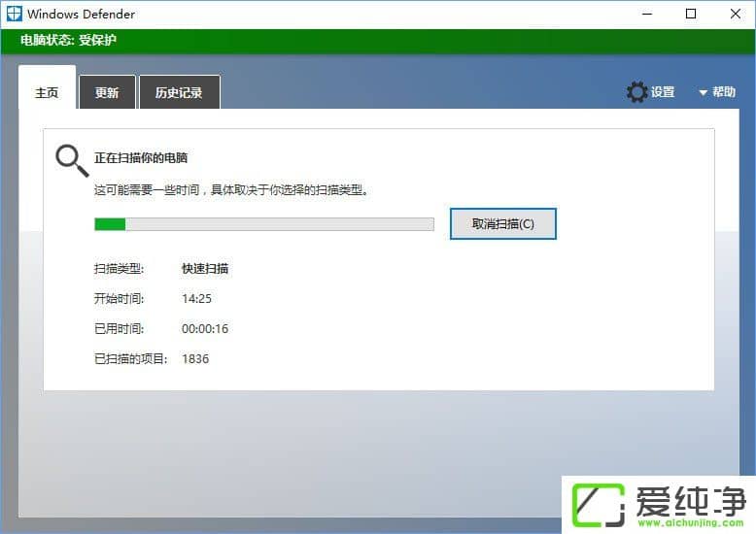Minimize the Windows Defender window
The image size is (756, 534).
coord(646,15)
